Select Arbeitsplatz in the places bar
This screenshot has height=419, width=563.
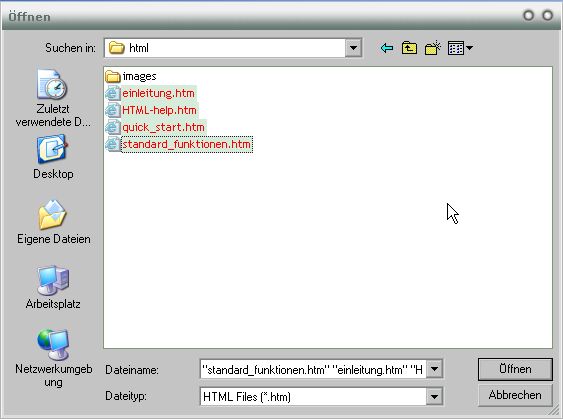[x=53, y=287]
